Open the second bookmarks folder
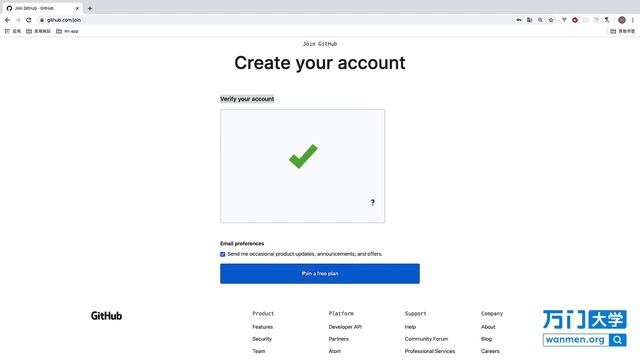Screen dimensions: 640x360 pyautogui.click(x=38, y=31)
